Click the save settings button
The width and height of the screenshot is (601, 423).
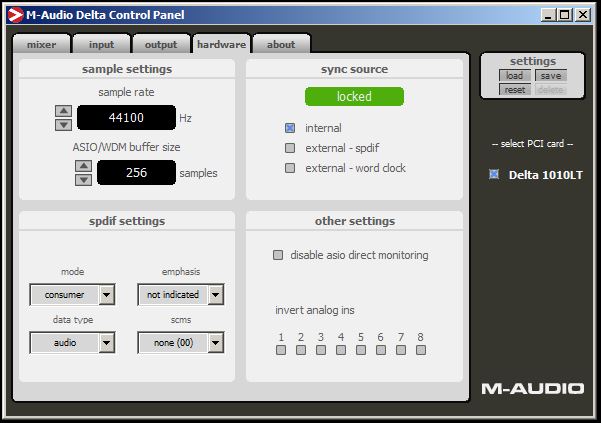551,75
